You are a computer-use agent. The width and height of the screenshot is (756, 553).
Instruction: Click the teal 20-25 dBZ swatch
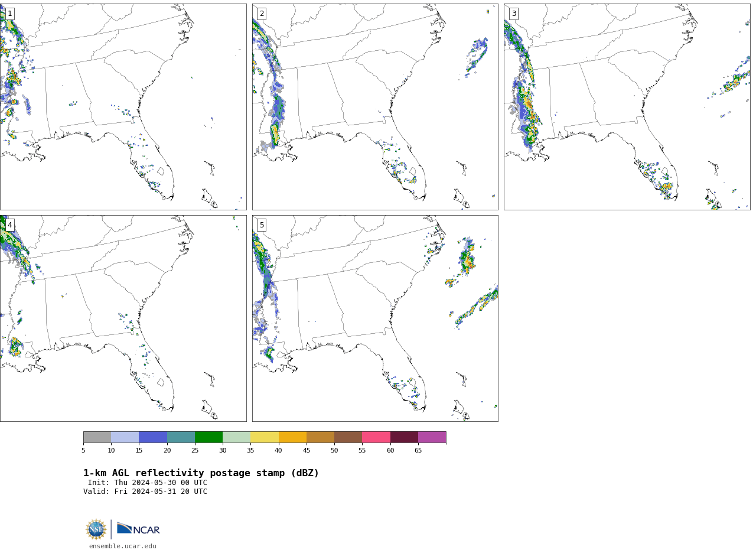tap(181, 437)
